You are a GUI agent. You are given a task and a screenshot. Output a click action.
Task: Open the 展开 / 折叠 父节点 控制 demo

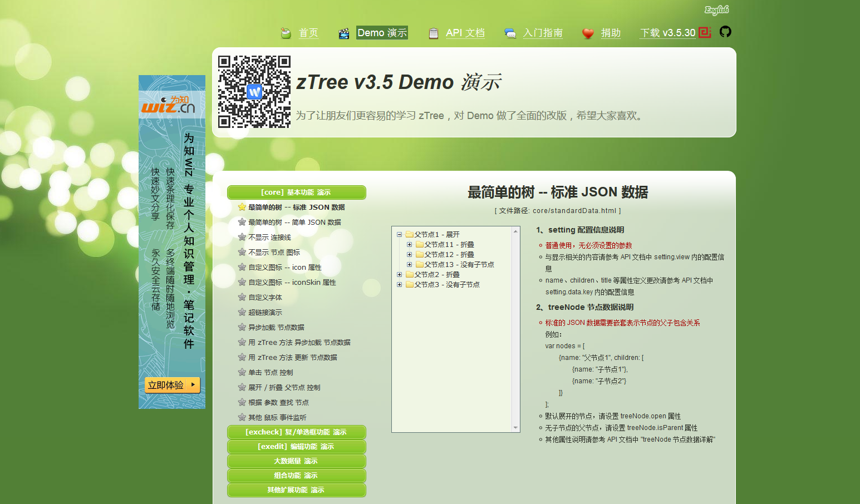pyautogui.click(x=284, y=388)
